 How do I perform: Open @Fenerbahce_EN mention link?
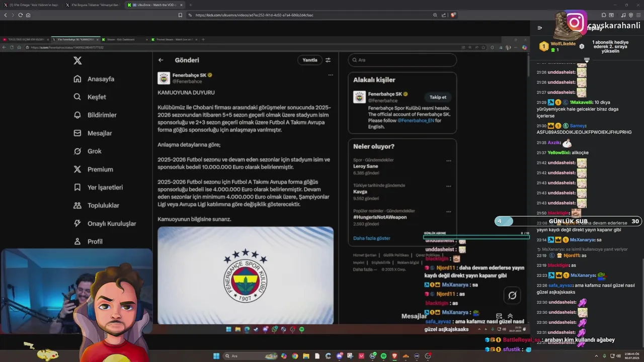[416, 121]
